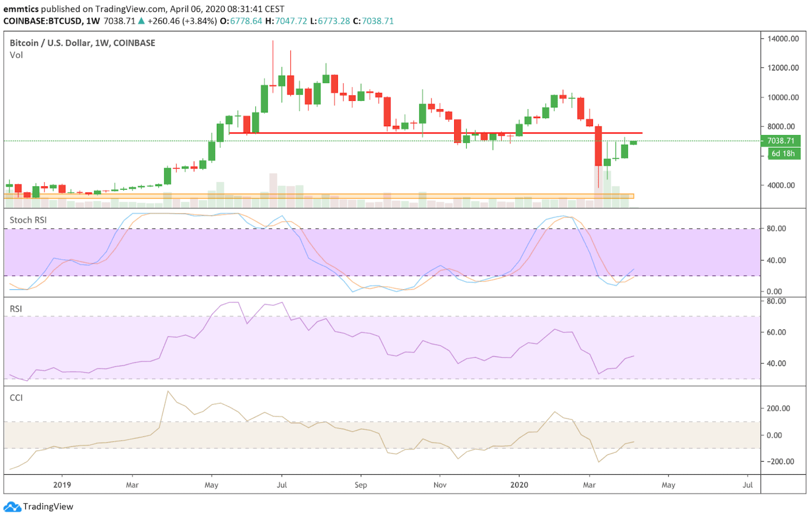Click the 200.00 level on CCI axis
Viewport: 812px width, 517px height.
(778, 408)
